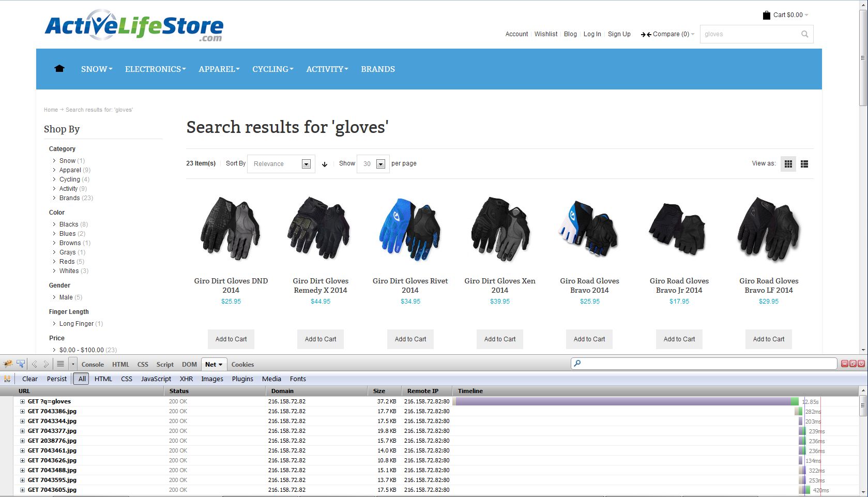This screenshot has height=497, width=868.
Task: Add Giro Dirt Gloves DND 2014 to cart
Action: 231,339
